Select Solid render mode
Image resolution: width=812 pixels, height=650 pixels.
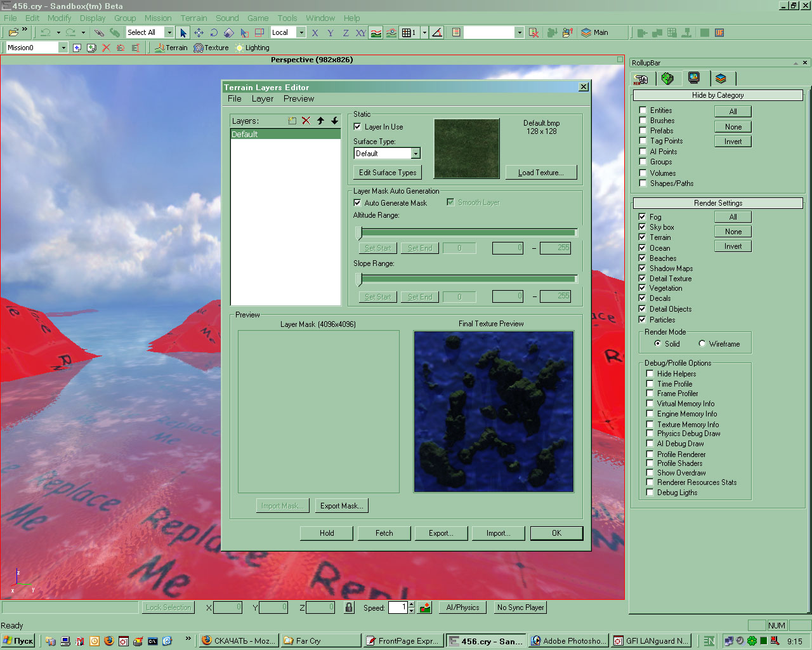[657, 344]
